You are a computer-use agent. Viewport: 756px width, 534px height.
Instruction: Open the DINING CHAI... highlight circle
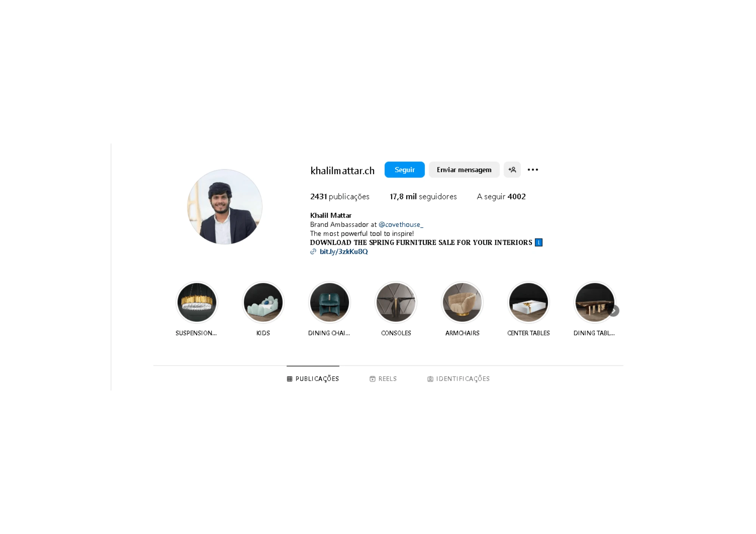point(329,302)
